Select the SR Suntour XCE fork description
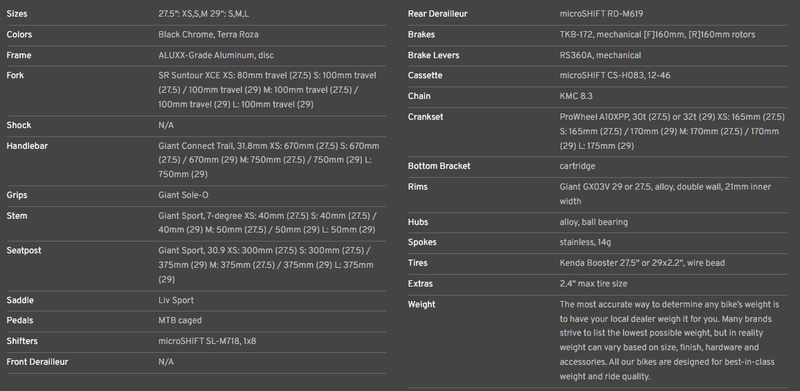Viewport: 800px width, 391px height. (267, 90)
